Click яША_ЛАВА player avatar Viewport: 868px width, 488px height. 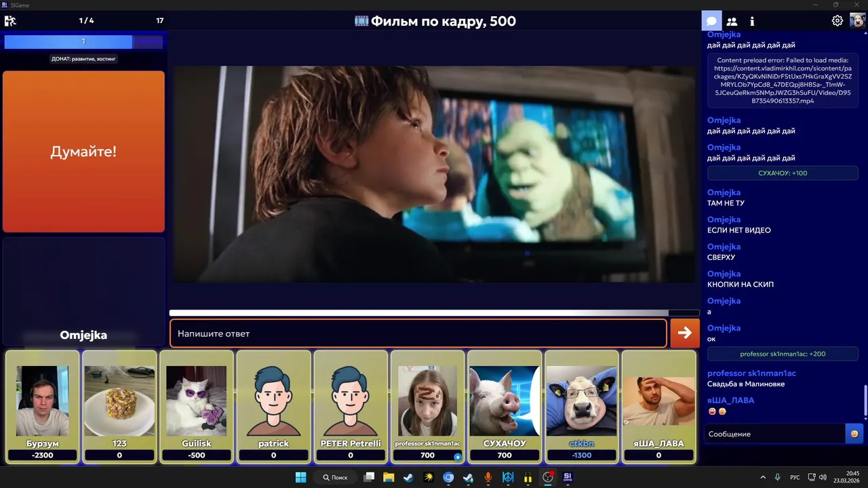pos(658,401)
